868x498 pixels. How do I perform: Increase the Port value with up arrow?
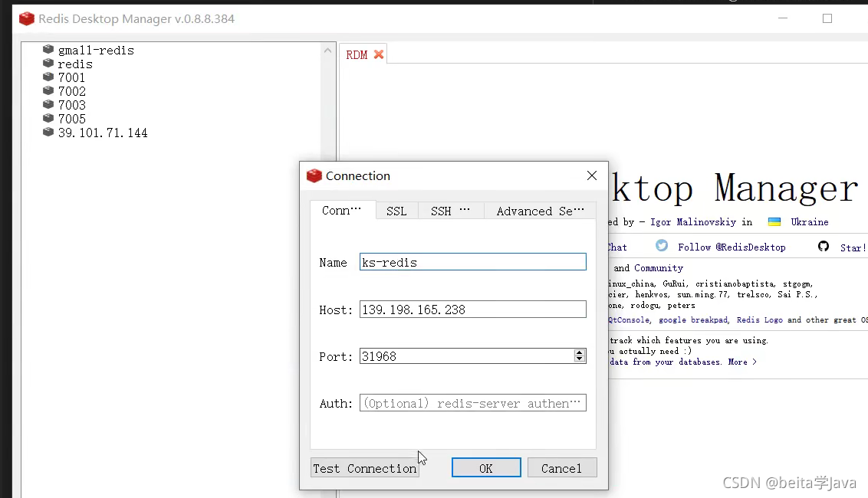(x=580, y=352)
